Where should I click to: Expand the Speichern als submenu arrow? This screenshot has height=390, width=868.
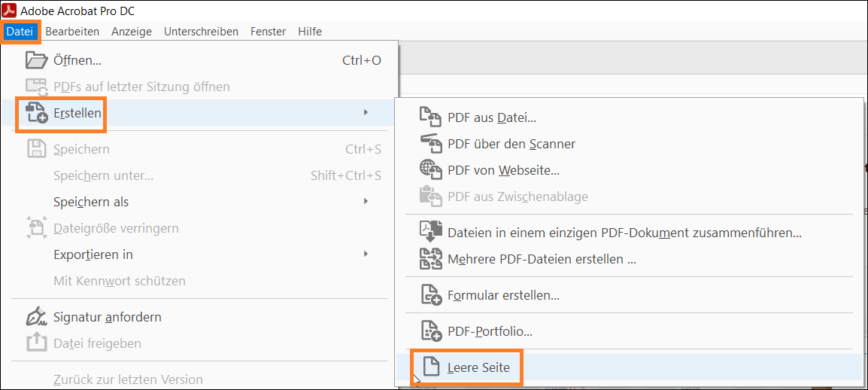[366, 202]
